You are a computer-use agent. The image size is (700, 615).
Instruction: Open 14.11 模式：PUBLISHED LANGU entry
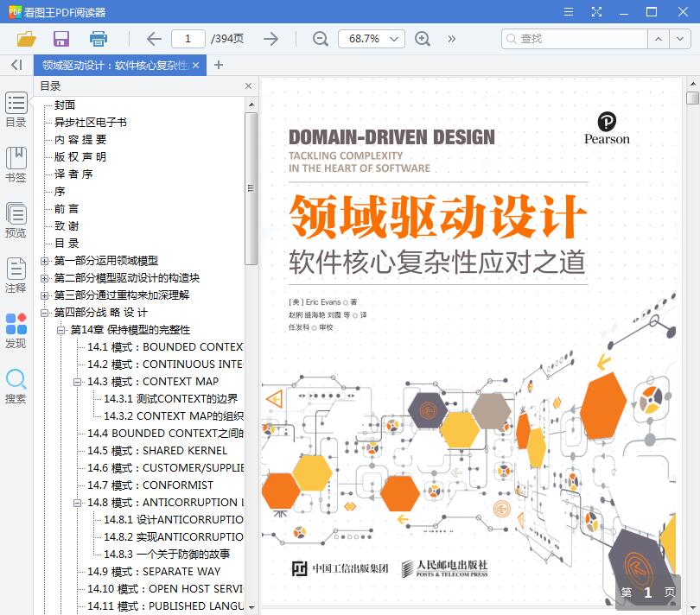click(165, 606)
